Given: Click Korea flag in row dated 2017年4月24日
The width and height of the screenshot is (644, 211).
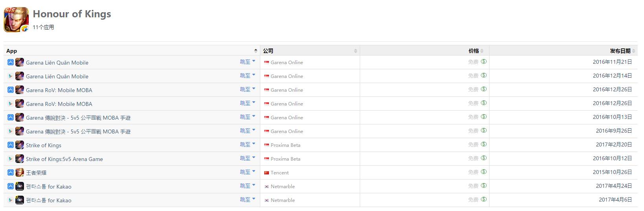Looking at the screenshot, I should coord(267,187).
